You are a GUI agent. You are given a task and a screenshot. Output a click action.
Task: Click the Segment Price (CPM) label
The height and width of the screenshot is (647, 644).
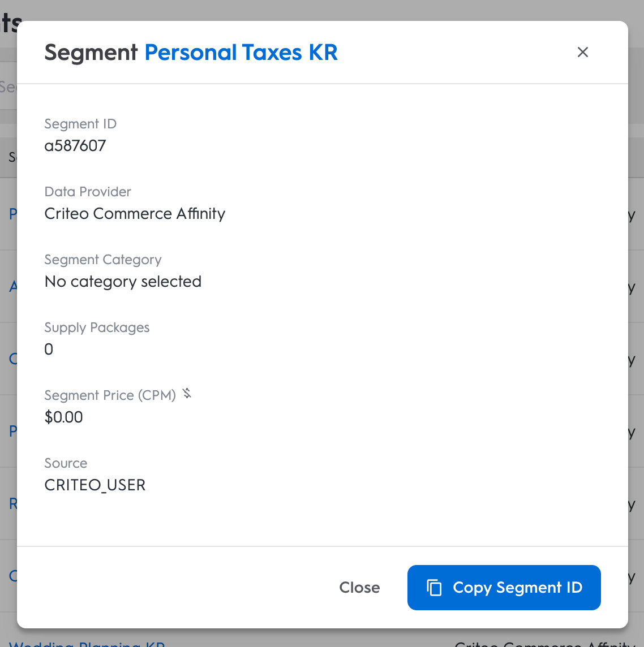[x=110, y=395]
